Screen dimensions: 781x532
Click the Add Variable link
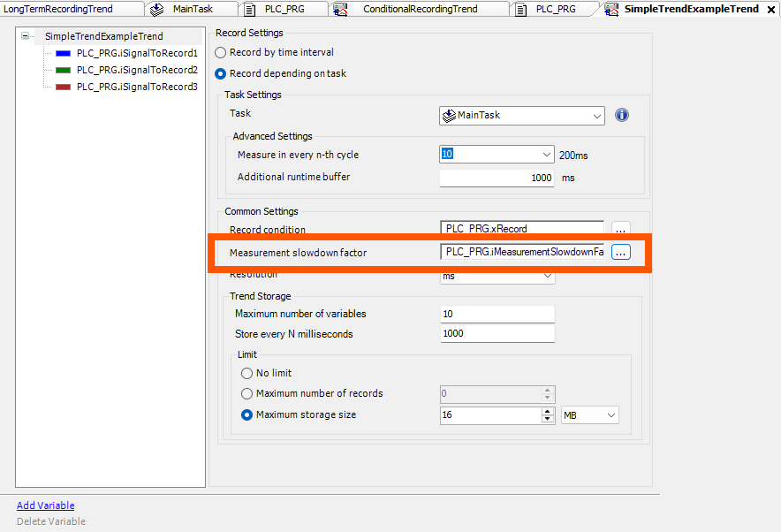click(x=45, y=505)
